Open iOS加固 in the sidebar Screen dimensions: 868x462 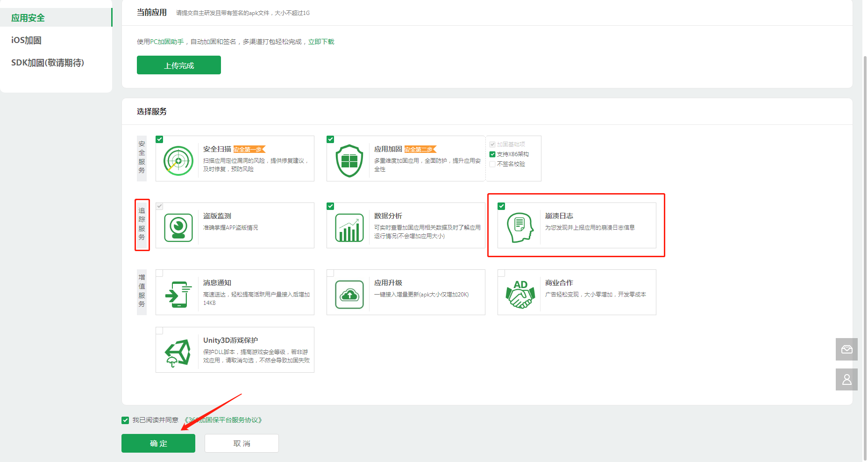27,41
